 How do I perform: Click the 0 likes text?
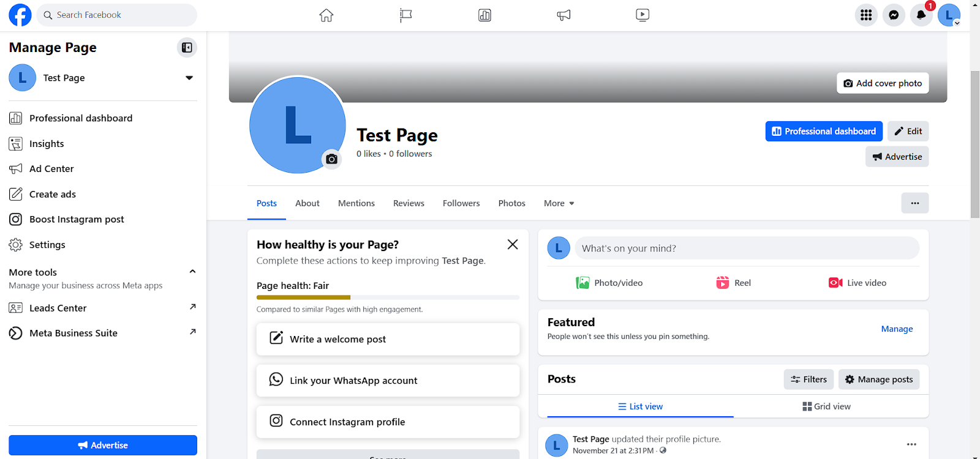pos(369,154)
